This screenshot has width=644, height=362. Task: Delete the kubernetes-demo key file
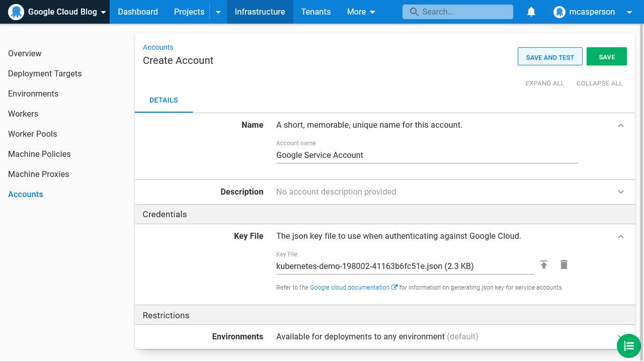point(563,264)
